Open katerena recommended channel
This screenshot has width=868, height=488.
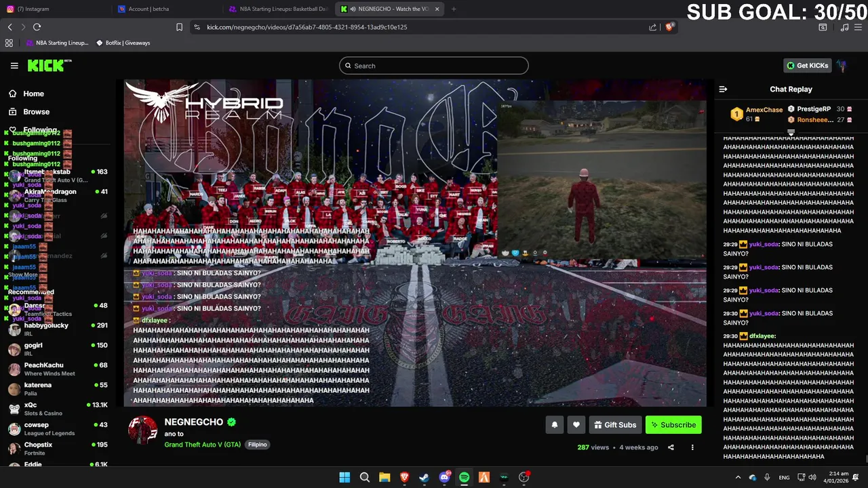(58, 389)
